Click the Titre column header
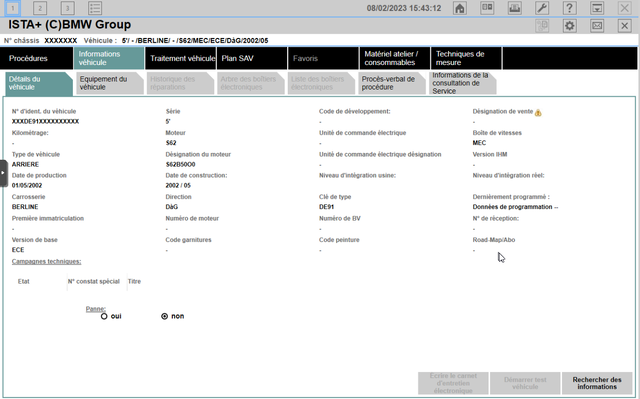Image resolution: width=640 pixels, height=399 pixels. tap(134, 282)
